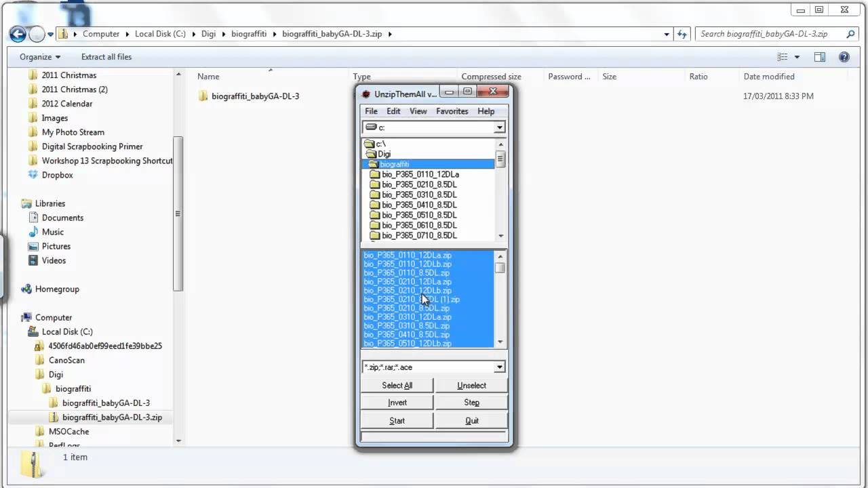
Task: Click the change view icon
Action: coord(783,58)
